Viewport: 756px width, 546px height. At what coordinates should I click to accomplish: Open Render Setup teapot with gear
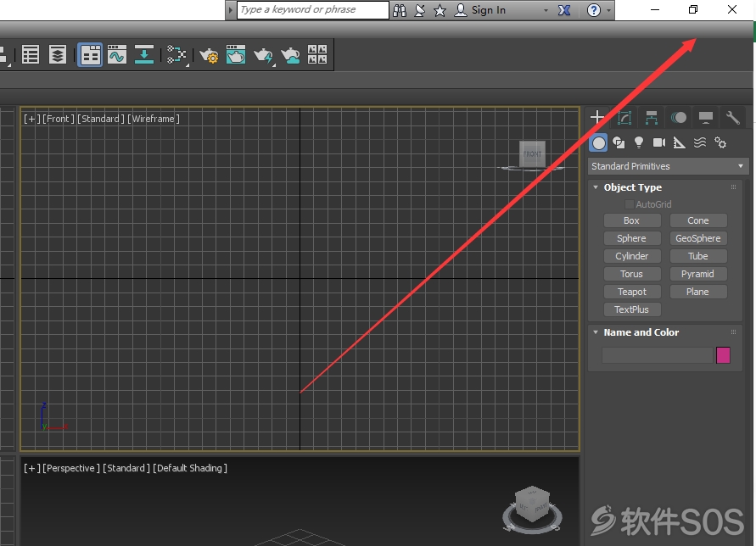click(210, 55)
